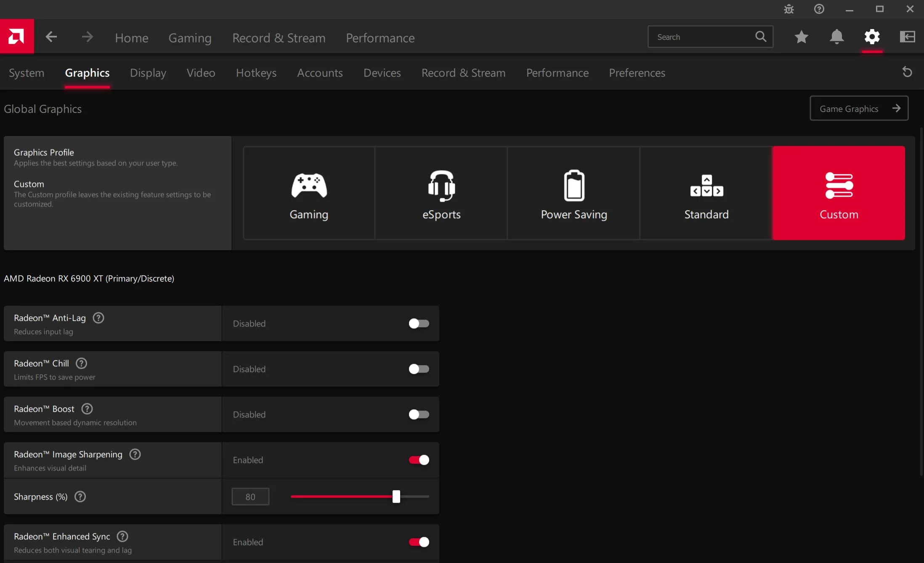This screenshot has width=924, height=563.
Task: Click the reset to defaults icon
Action: click(907, 72)
